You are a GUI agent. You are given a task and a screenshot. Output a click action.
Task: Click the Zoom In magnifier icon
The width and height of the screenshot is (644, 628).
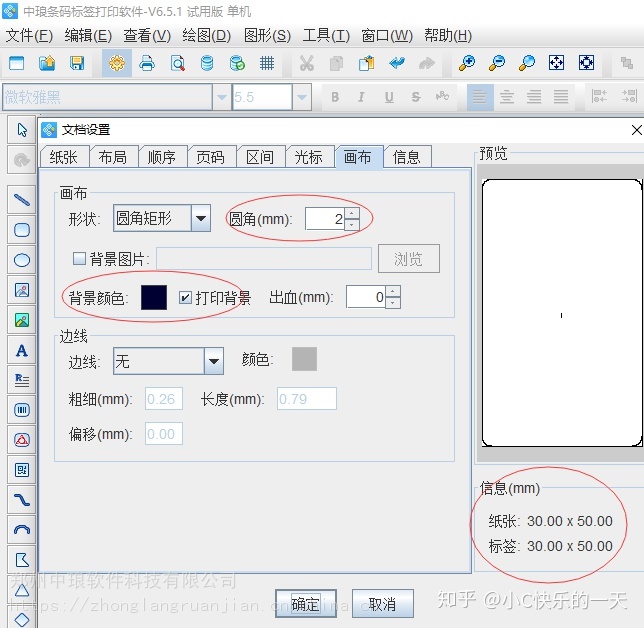pos(467,63)
